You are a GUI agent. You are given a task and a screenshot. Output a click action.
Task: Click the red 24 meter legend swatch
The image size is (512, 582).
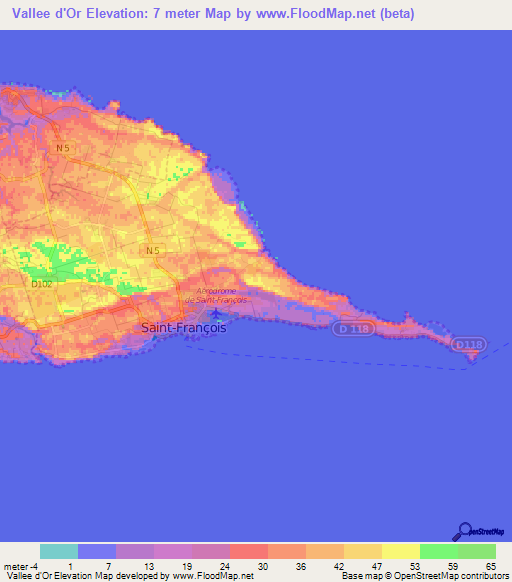tap(249, 552)
